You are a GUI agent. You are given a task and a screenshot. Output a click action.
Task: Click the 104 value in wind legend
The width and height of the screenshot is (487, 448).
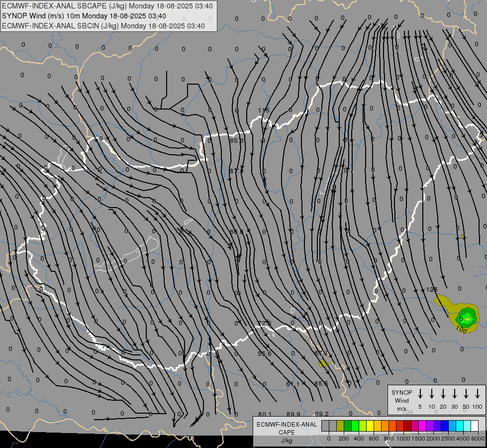click(x=407, y=412)
